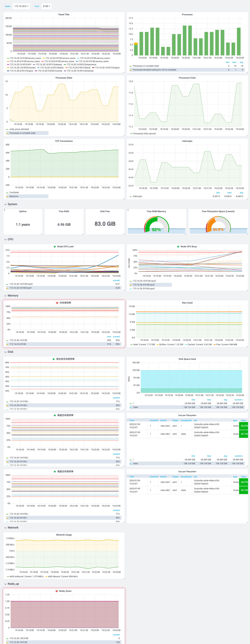Open the TCP Connections panel title menu

[64, 141]
